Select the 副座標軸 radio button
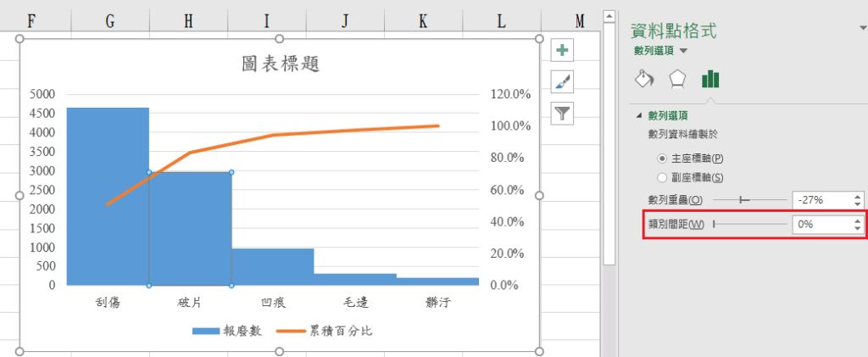Image resolution: width=868 pixels, height=357 pixels. click(x=663, y=177)
